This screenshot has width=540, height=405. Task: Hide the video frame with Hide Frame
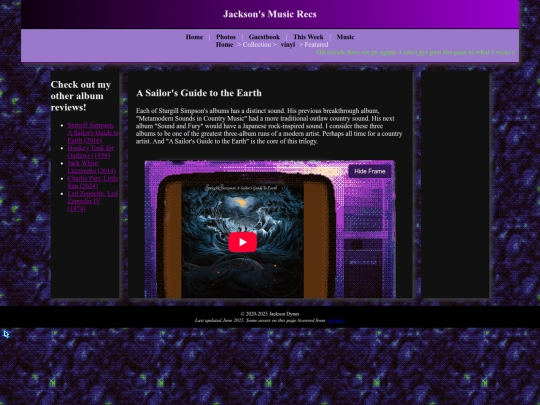(370, 171)
